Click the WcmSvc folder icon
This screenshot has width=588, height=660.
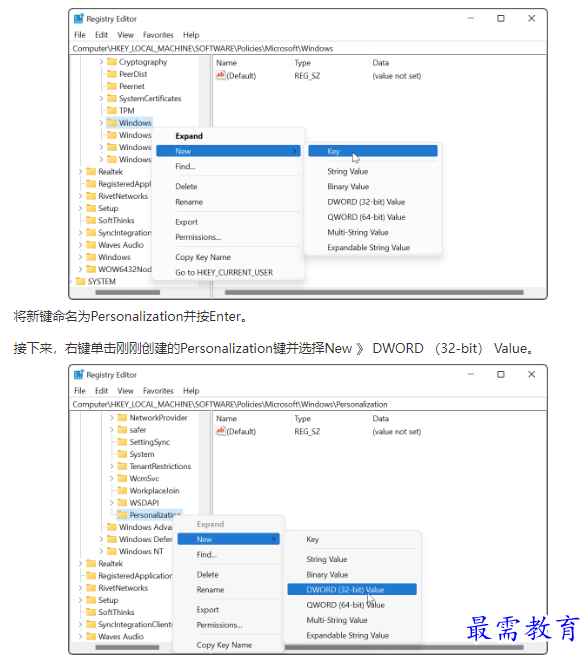tap(122, 479)
